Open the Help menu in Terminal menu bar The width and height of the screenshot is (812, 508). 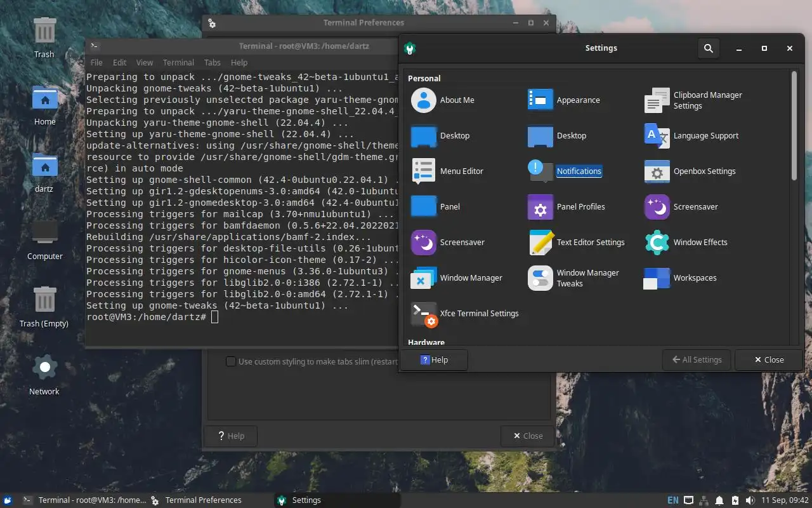(x=239, y=63)
